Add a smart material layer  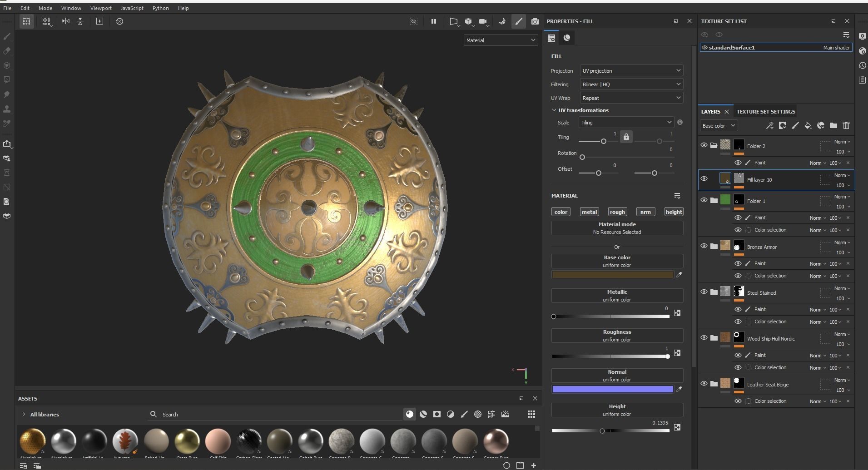coord(821,126)
